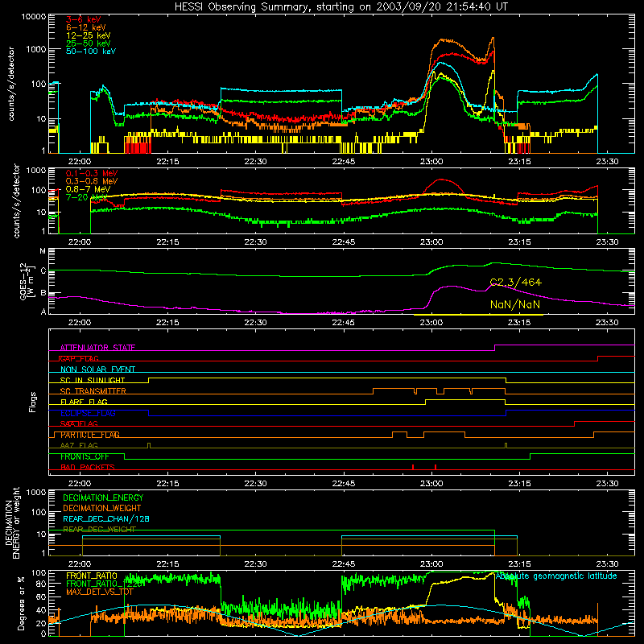Select the DECIMATION_WEIGHT legend label
Image resolution: width=644 pixels, height=644 pixels.
click(x=102, y=508)
